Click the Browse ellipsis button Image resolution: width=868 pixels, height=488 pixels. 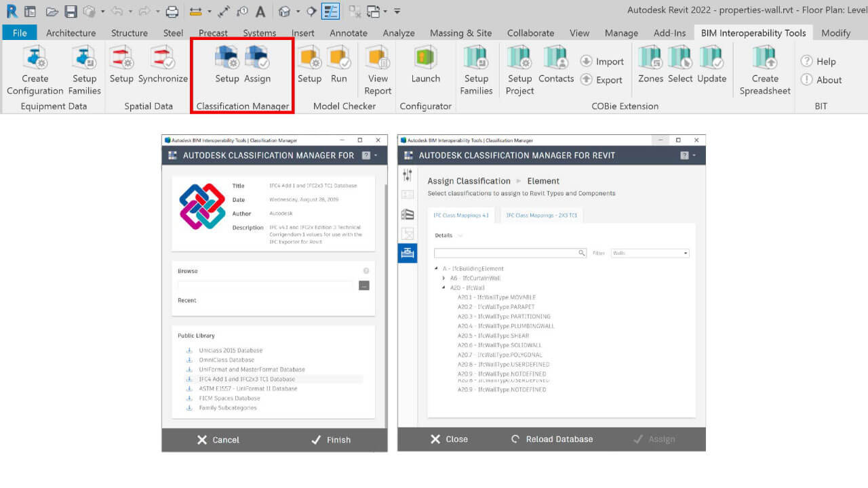point(364,285)
